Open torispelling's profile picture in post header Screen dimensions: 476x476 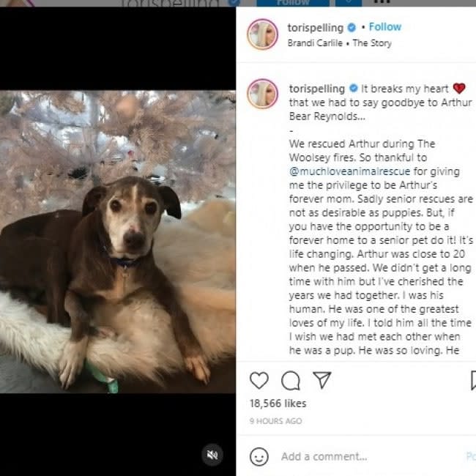262,34
